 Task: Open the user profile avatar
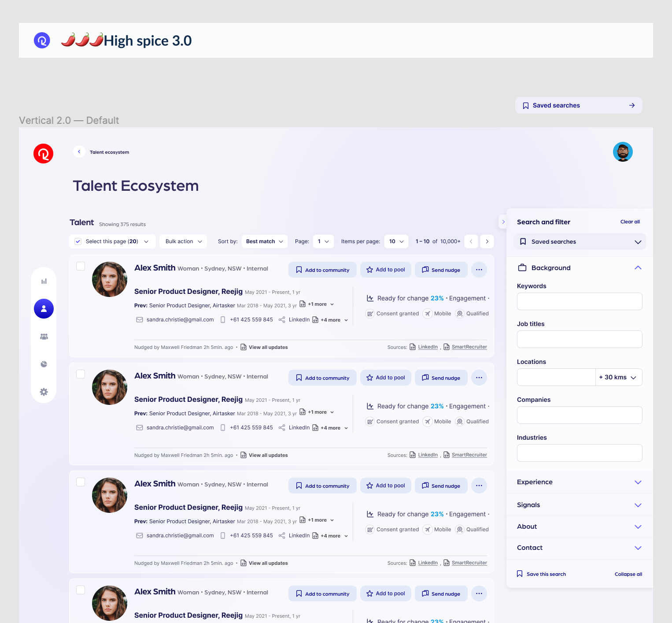point(623,152)
